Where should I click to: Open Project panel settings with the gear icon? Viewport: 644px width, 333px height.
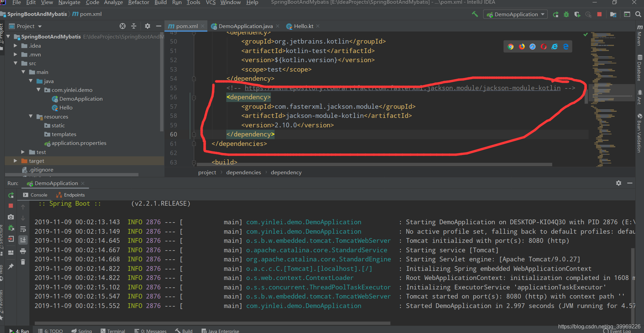pyautogui.click(x=148, y=26)
